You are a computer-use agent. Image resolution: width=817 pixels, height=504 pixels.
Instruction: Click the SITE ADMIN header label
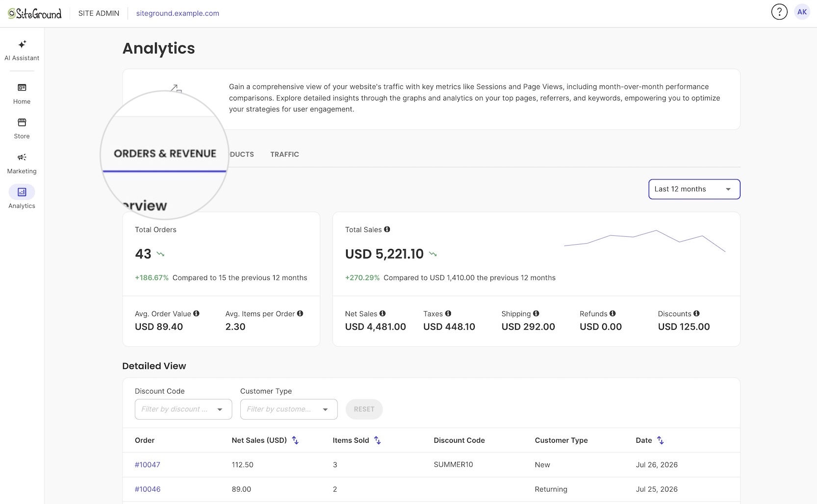click(x=99, y=13)
